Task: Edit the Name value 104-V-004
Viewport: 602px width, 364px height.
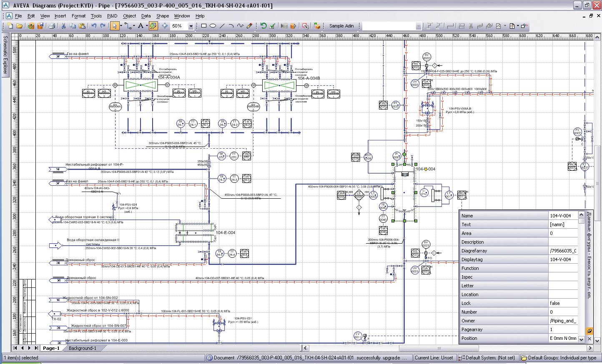Action: pos(563,216)
